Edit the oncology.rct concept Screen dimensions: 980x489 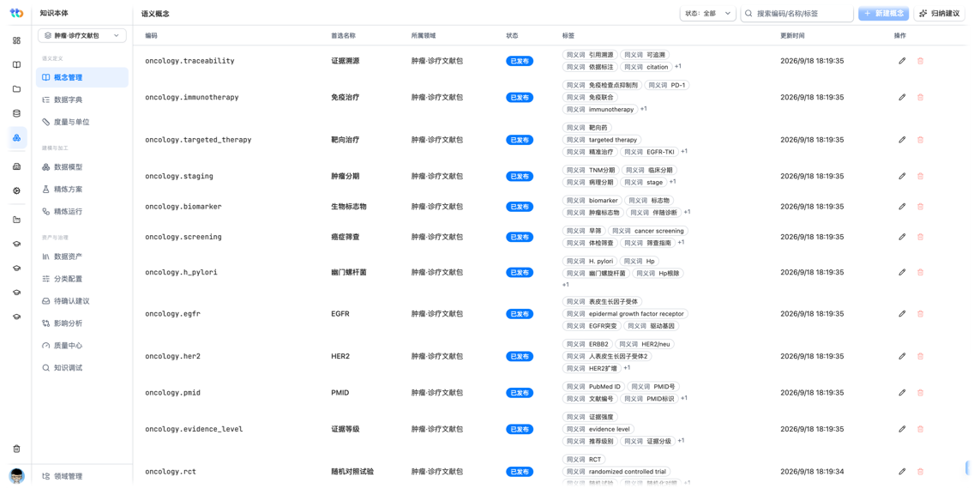[x=902, y=471]
